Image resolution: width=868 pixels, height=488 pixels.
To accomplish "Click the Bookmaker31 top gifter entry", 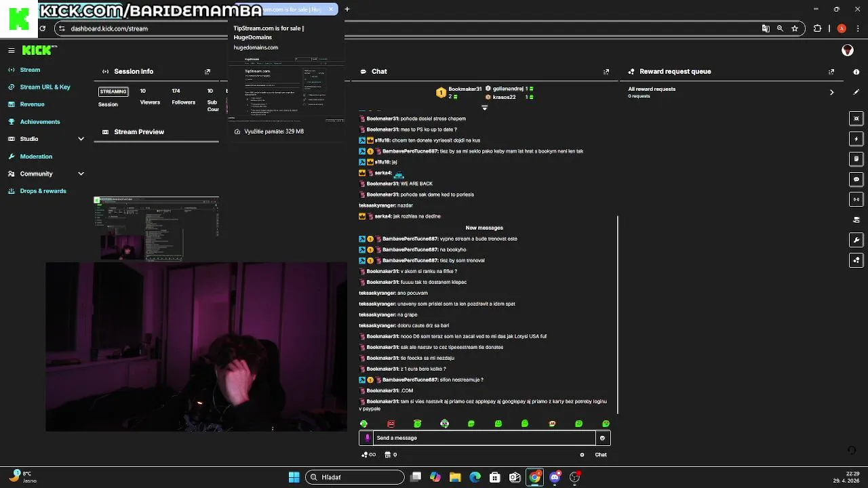I will (459, 93).
